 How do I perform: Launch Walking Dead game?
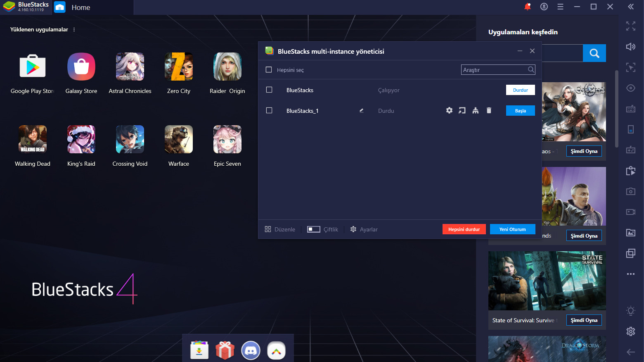tap(33, 139)
